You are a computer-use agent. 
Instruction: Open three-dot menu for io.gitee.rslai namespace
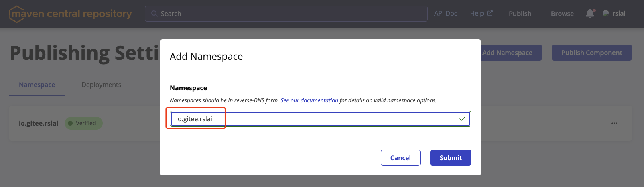pyautogui.click(x=614, y=123)
